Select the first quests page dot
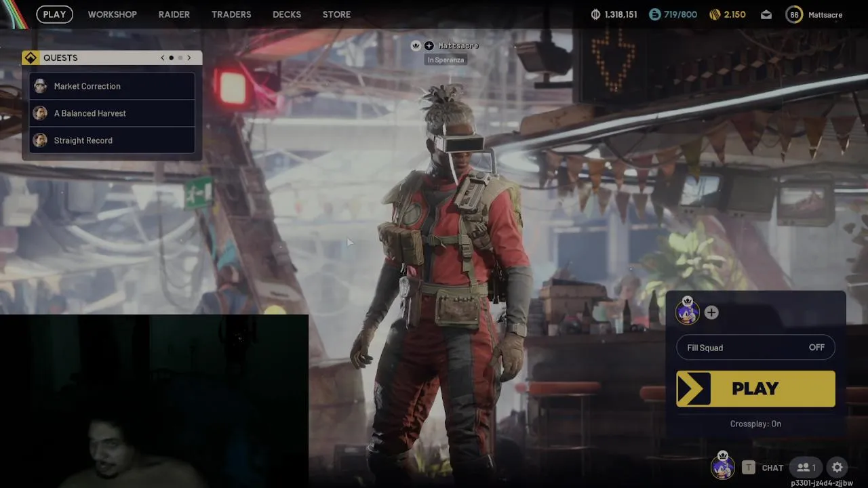Image resolution: width=868 pixels, height=488 pixels. [x=171, y=58]
